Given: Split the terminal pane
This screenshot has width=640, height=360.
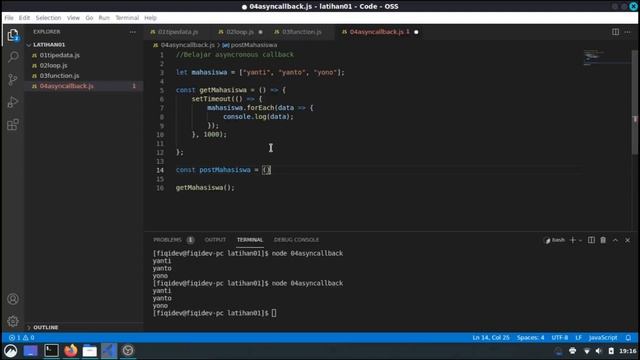Looking at the screenshot, I should coord(591,240).
